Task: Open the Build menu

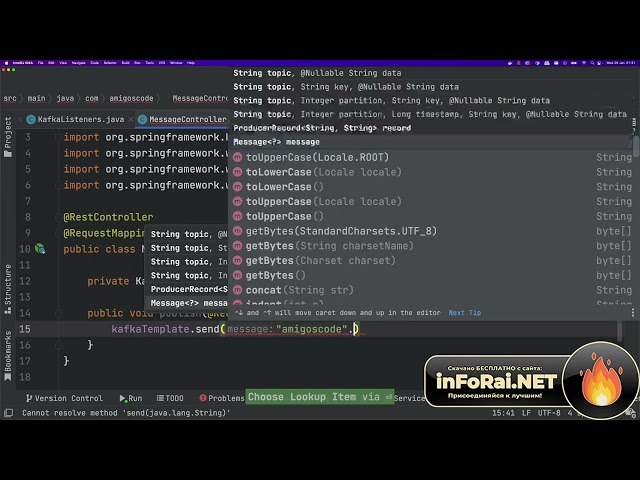Action: tap(126, 63)
